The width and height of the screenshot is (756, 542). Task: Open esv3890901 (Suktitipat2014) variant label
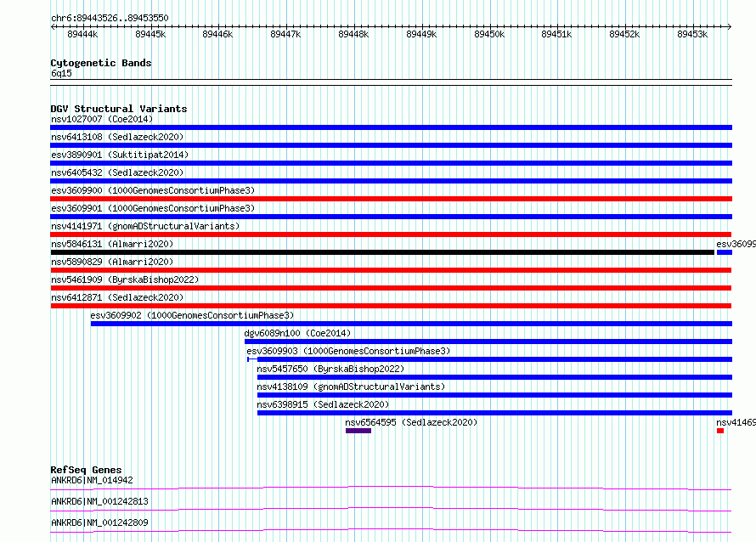point(120,155)
